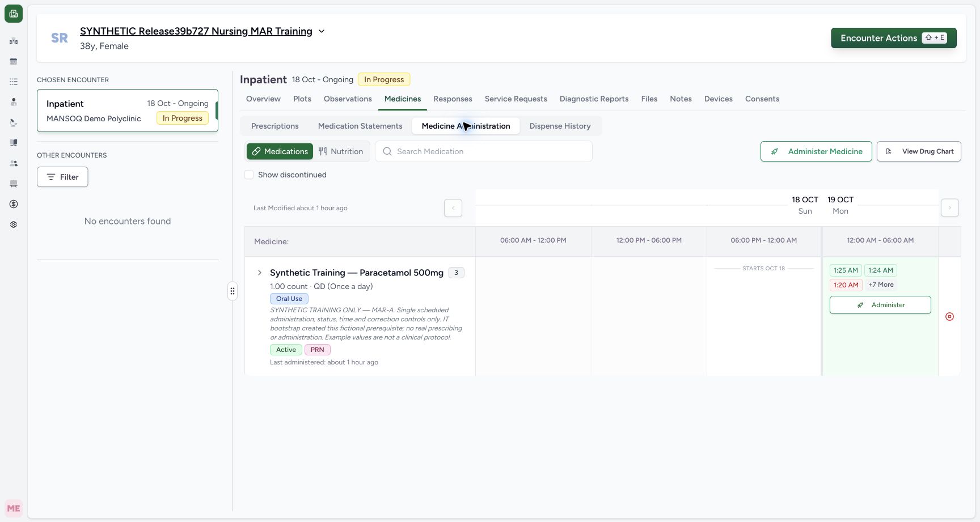Switch to the Nutrition toggle

(341, 151)
